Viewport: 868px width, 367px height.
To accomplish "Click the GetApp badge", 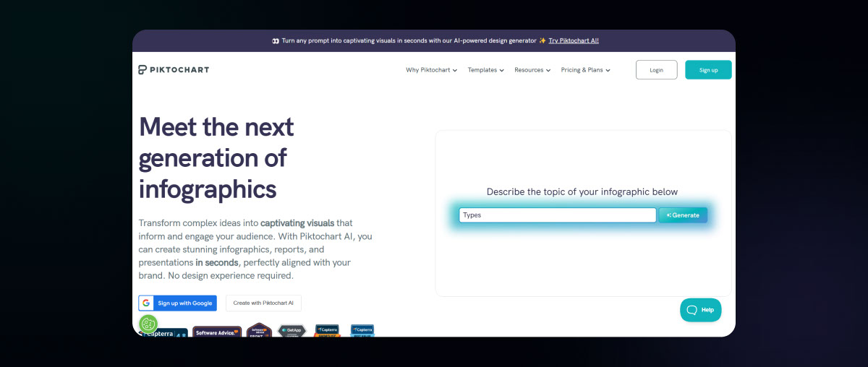I will 292,331.
